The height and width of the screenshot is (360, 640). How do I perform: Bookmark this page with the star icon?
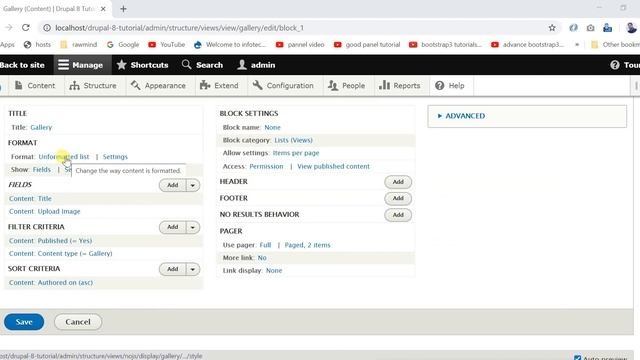point(552,28)
